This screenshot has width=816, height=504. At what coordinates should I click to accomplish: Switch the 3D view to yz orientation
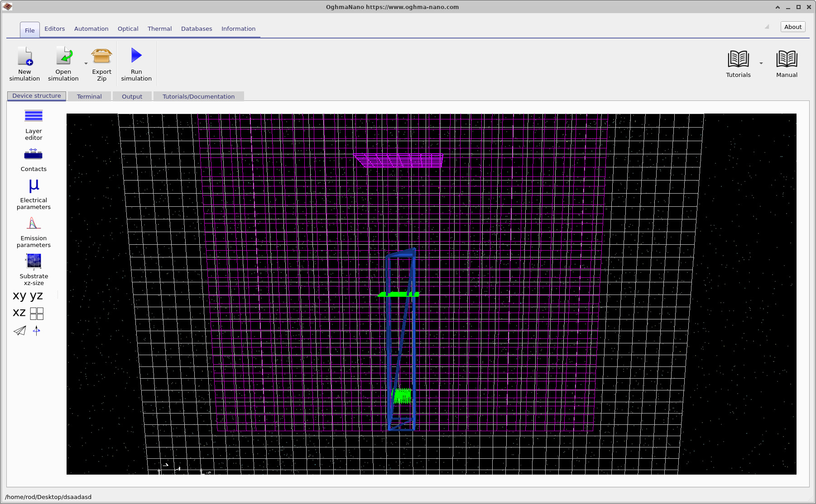(x=36, y=295)
